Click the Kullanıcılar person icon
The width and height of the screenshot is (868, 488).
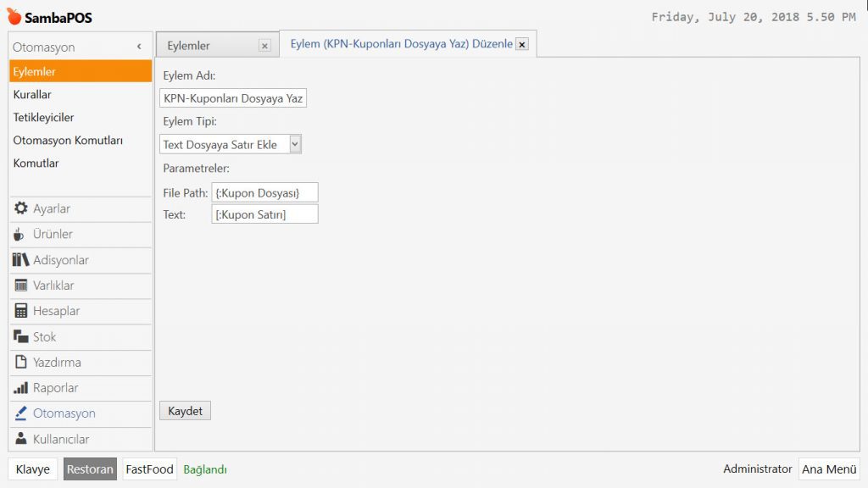[21, 439]
